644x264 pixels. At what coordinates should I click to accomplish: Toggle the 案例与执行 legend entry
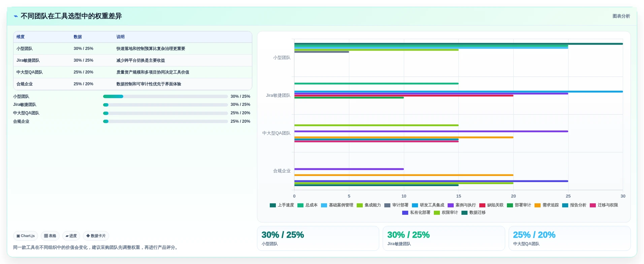(x=462, y=205)
